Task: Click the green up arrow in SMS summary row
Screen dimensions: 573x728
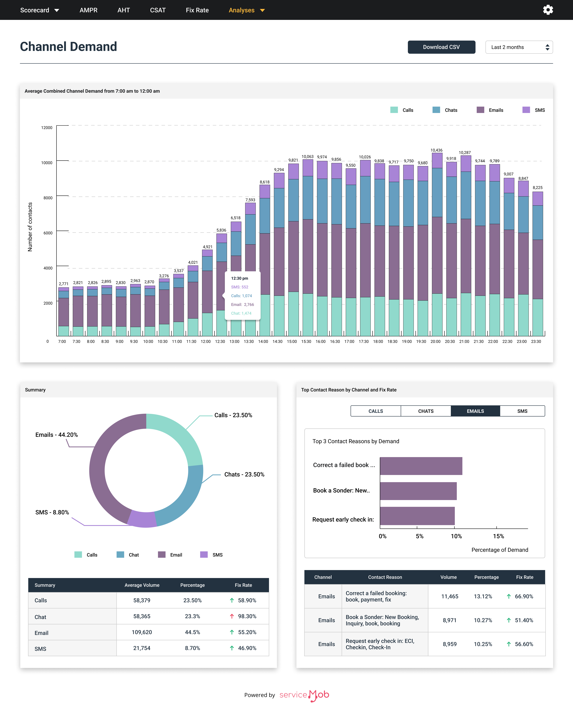Action: tap(232, 648)
